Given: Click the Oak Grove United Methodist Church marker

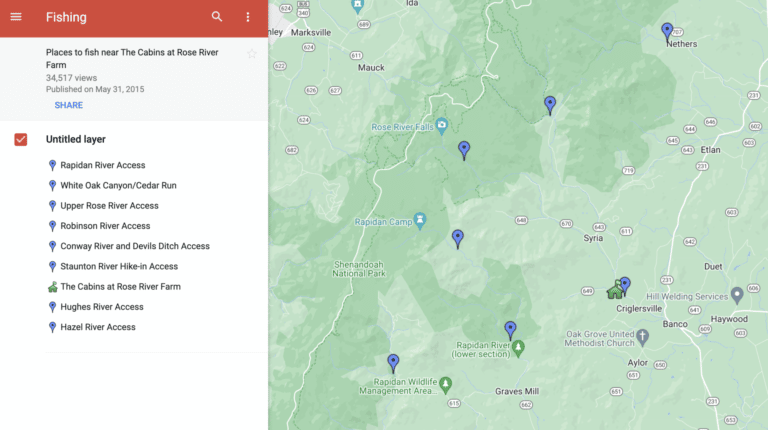Looking at the screenshot, I should [643, 337].
